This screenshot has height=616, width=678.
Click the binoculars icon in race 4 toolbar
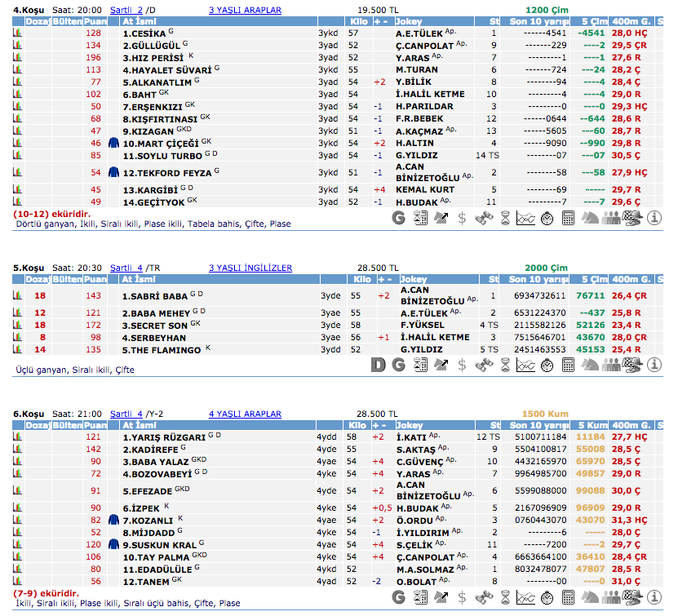pyautogui.click(x=484, y=218)
